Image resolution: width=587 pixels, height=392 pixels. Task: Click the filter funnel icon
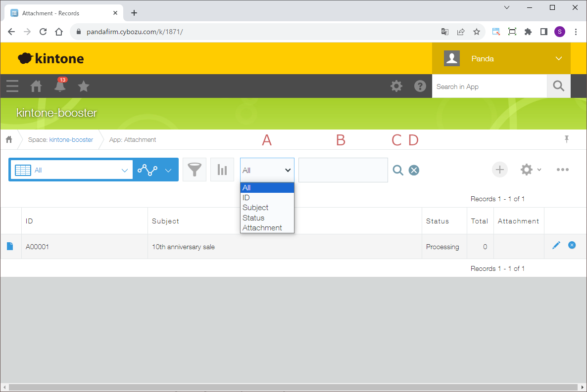coord(194,170)
